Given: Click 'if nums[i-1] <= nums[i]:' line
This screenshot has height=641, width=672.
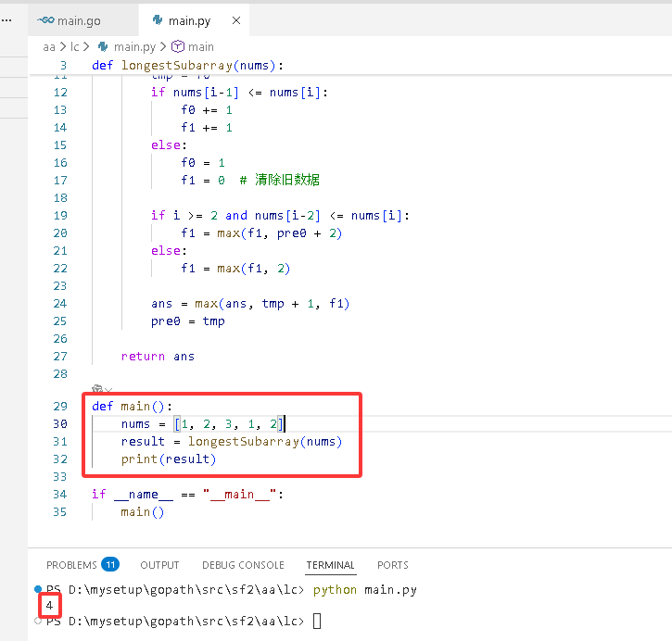Looking at the screenshot, I should pos(239,93).
